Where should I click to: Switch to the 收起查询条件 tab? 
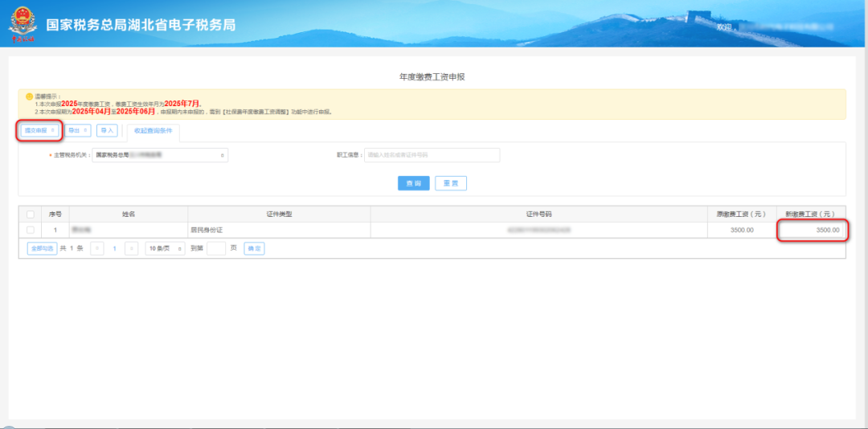(x=153, y=130)
